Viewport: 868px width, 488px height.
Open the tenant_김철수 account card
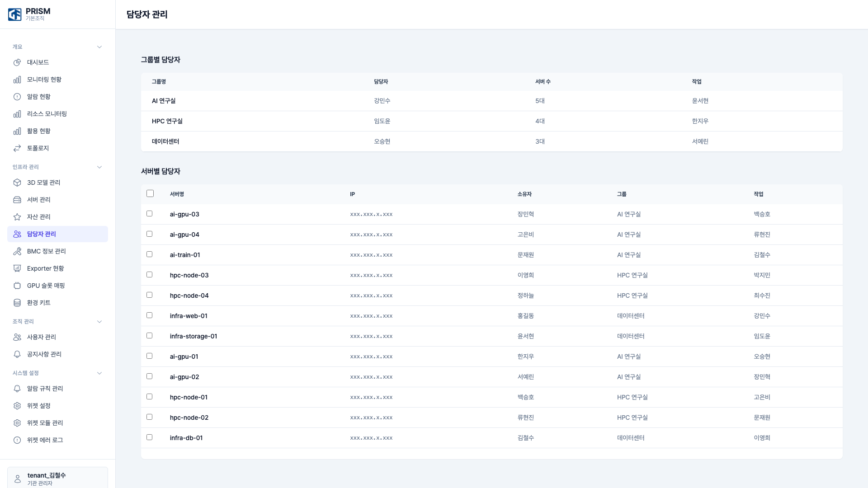[57, 478]
